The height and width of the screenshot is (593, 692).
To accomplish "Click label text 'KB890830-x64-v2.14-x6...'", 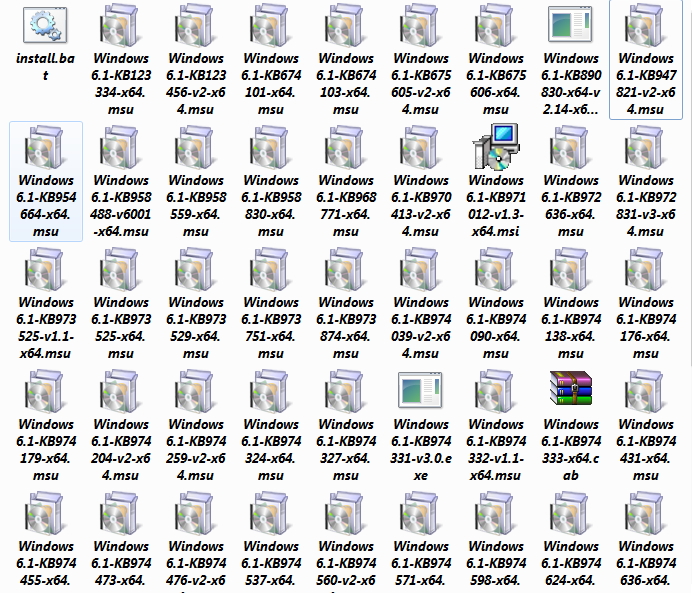I will pos(571,92).
